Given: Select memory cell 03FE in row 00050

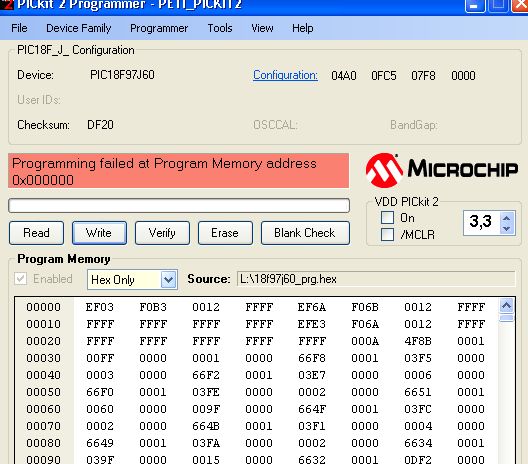Looking at the screenshot, I should pyautogui.click(x=206, y=392).
